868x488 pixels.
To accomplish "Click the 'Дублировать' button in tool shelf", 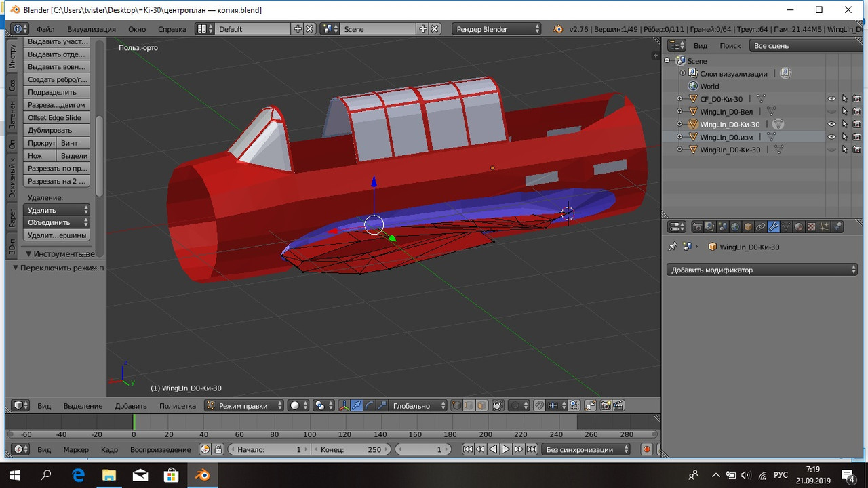I will point(57,130).
